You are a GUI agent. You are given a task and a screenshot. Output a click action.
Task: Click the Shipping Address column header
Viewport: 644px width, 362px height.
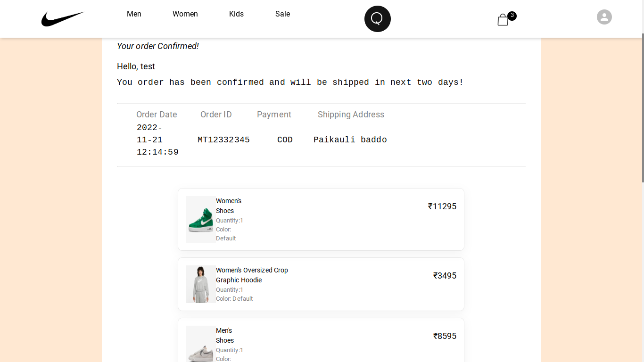[351, 115]
